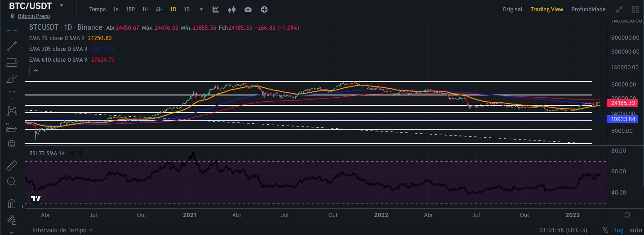
Task: Open candlestick chart type settings
Action: (x=232, y=9)
